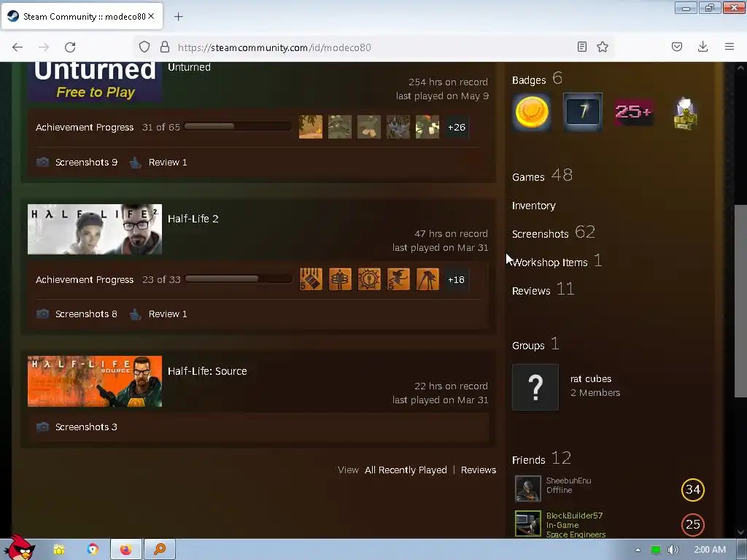The width and height of the screenshot is (747, 560).
Task: Open the Screenshots 62 link
Action: click(x=554, y=233)
